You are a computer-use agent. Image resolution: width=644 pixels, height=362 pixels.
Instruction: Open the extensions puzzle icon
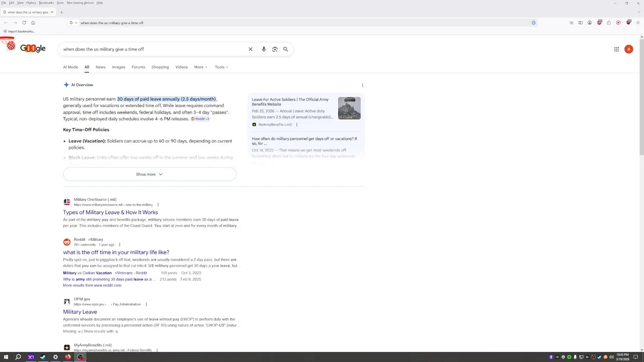point(609,23)
